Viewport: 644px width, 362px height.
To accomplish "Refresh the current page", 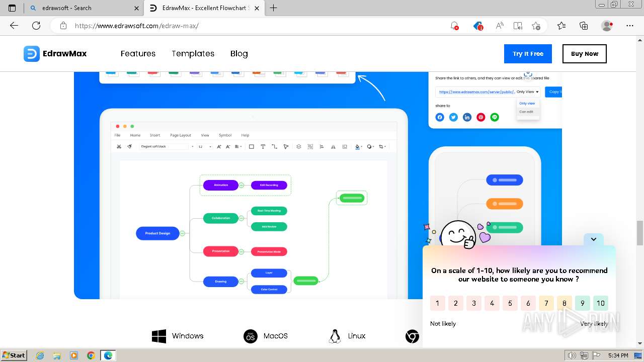I will (x=36, y=26).
